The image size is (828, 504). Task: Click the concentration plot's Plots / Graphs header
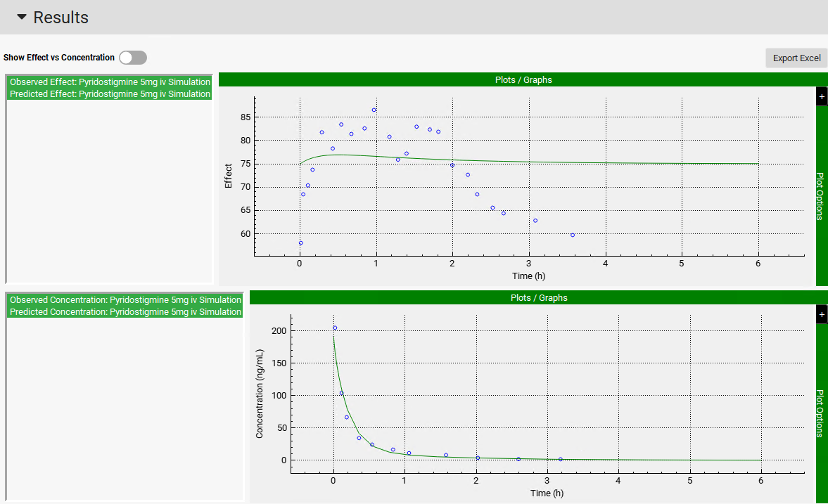[x=538, y=297]
